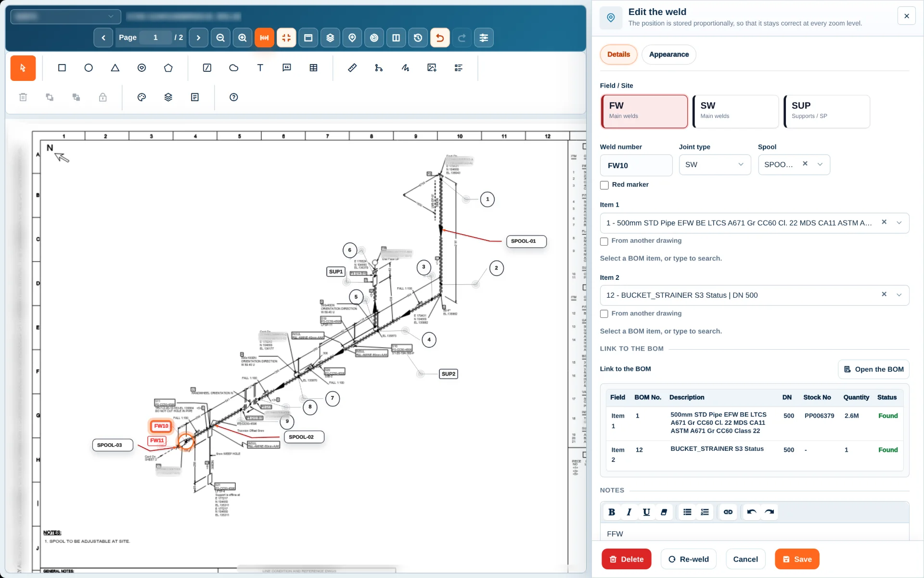The width and height of the screenshot is (924, 578).
Task: Click the fit-to-width toolbar icon
Action: 264,38
